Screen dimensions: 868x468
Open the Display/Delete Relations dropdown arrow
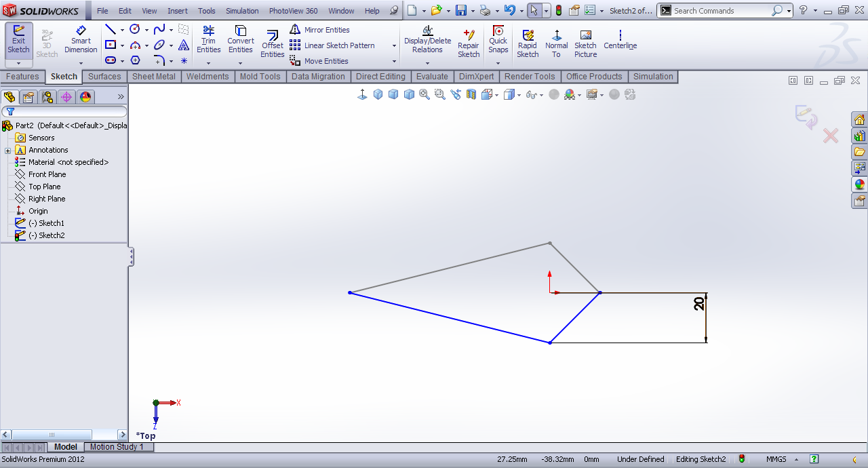pos(427,63)
